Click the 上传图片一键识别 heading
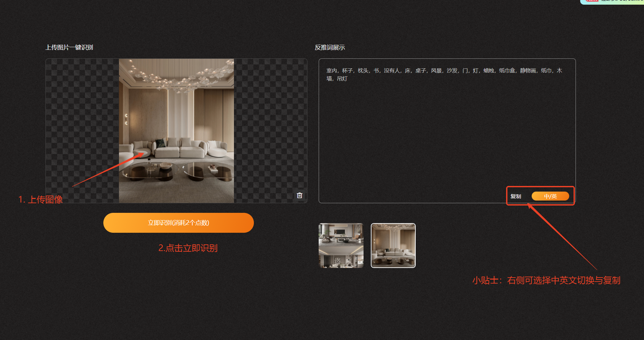644x340 pixels. 69,47
